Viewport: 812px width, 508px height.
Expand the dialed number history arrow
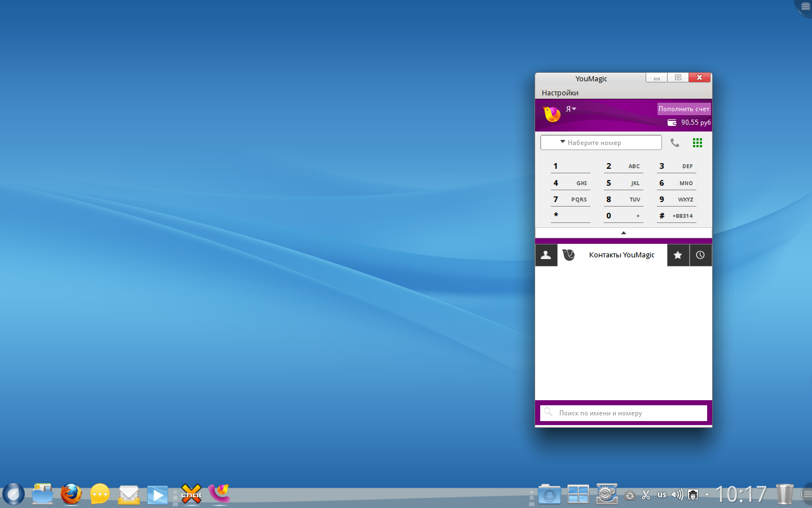563,142
